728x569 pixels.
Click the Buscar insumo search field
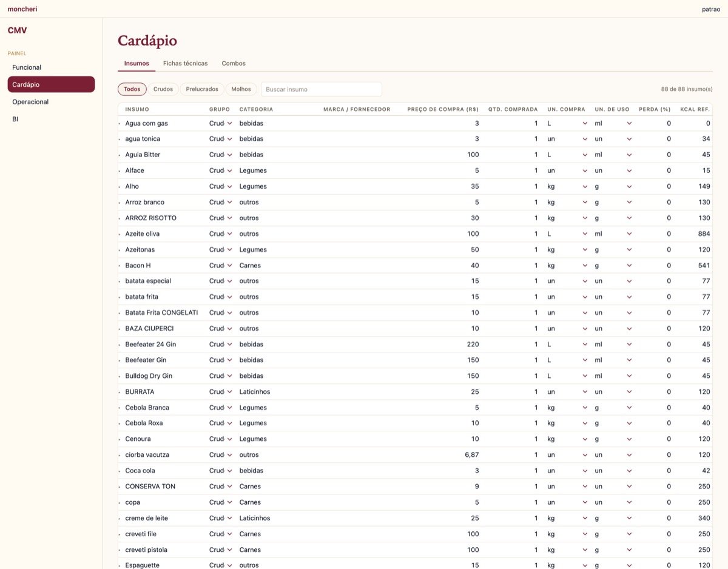[x=322, y=89]
